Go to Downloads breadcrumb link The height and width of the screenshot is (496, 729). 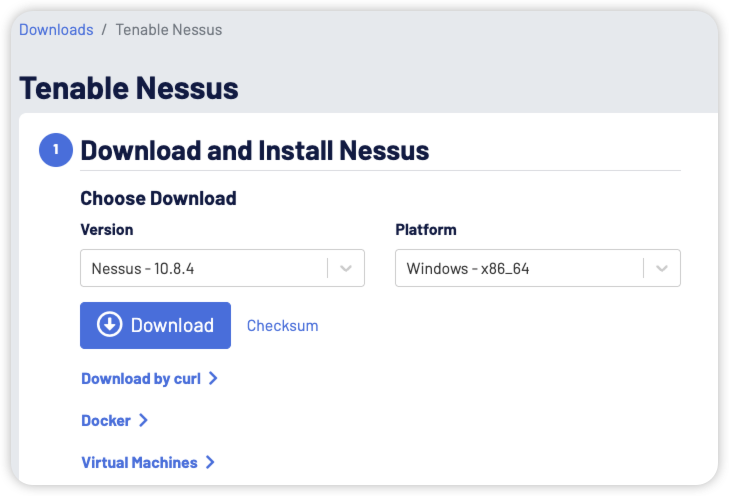click(x=56, y=30)
